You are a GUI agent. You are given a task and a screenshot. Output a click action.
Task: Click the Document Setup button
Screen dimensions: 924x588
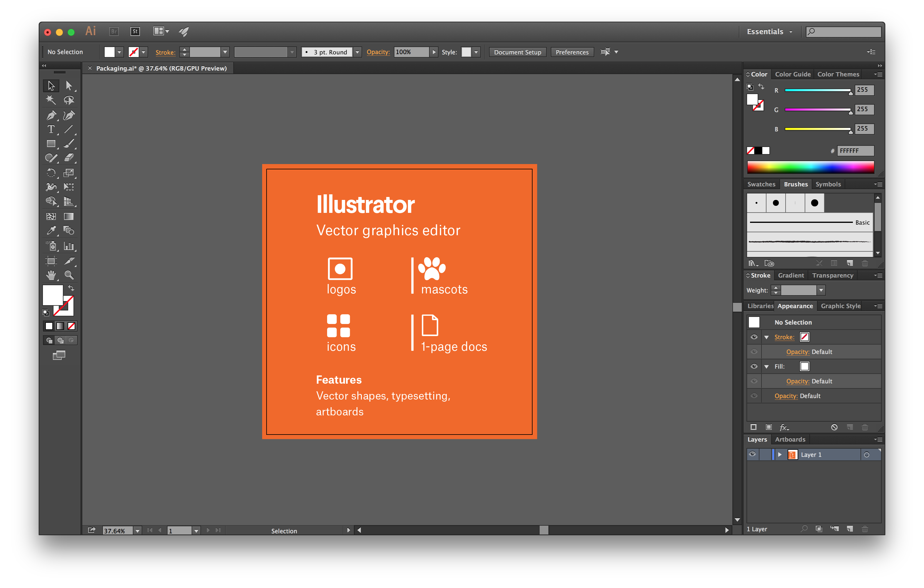click(x=517, y=52)
